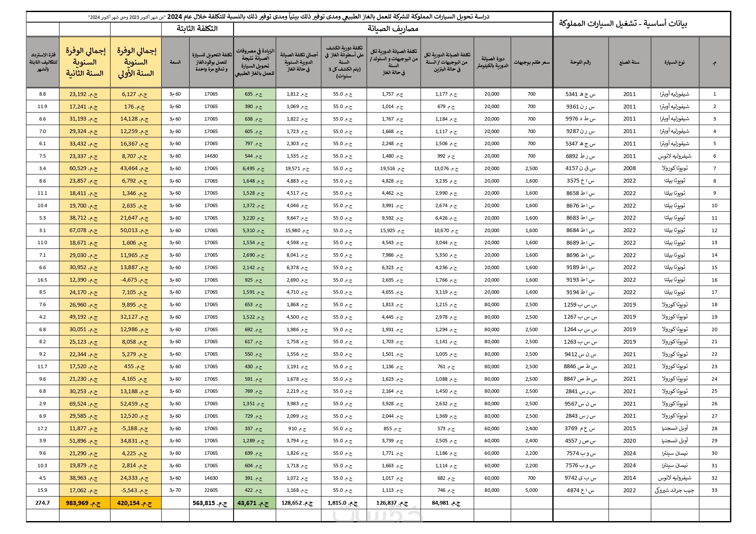Select the payback period cell '2.9'
Viewport: 756px width, 534px height.
(42, 404)
